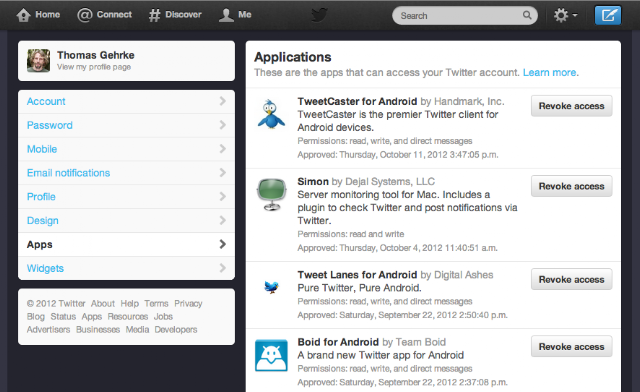Click the Privacy footer link

point(188,303)
